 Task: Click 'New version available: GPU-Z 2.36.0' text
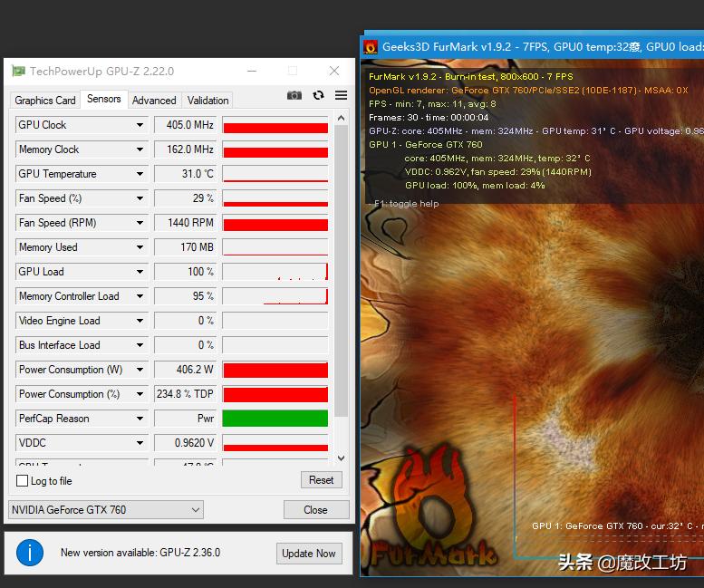tap(140, 553)
